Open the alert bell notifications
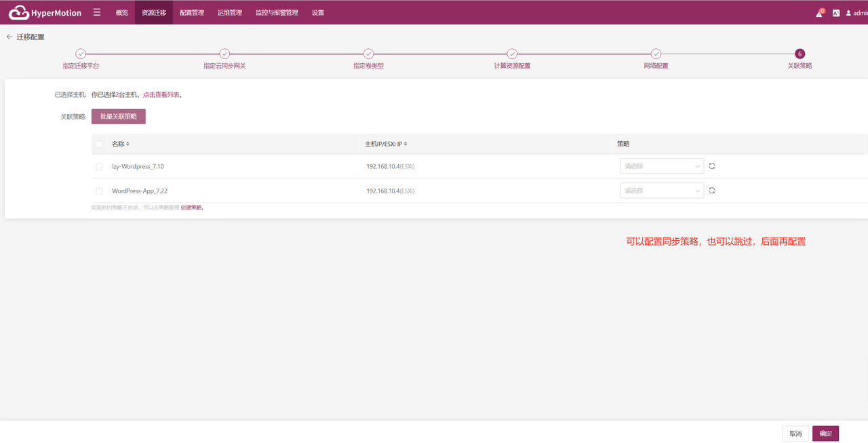 [819, 12]
